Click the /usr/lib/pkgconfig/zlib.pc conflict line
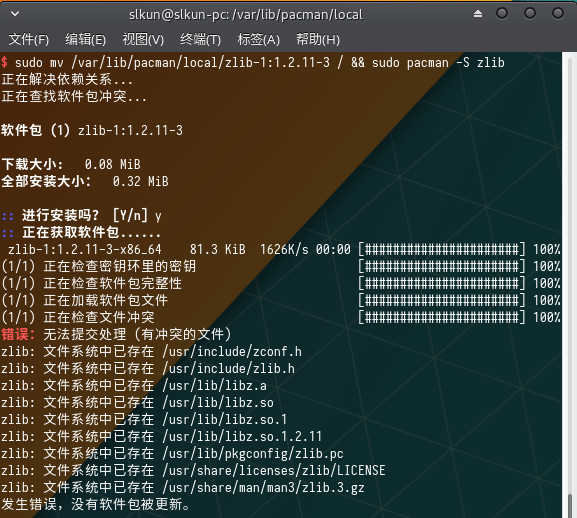This screenshot has height=518, width=577. point(172,454)
